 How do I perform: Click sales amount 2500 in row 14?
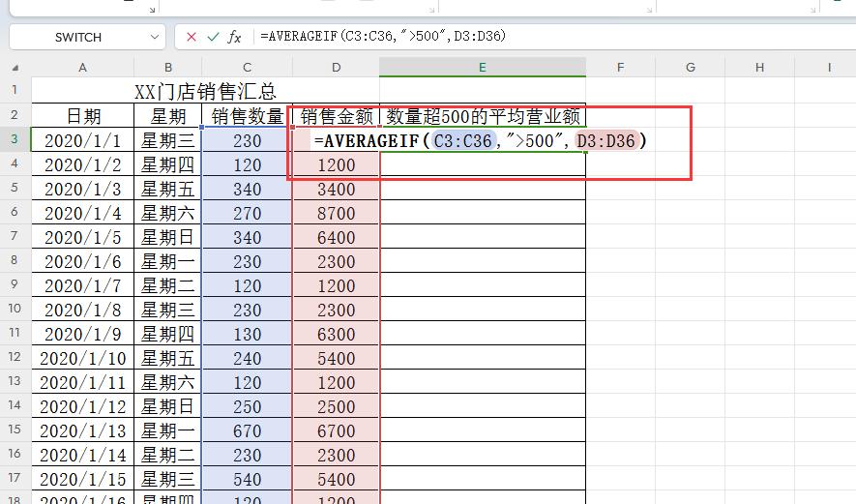pos(337,406)
